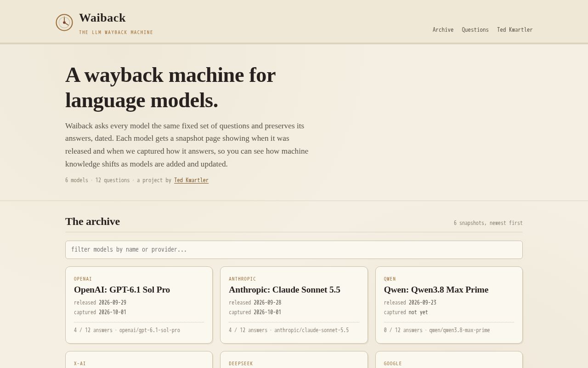The image size is (588, 368).
Task: Click the 6 snapshots, newest first text
Action: pos(488,223)
